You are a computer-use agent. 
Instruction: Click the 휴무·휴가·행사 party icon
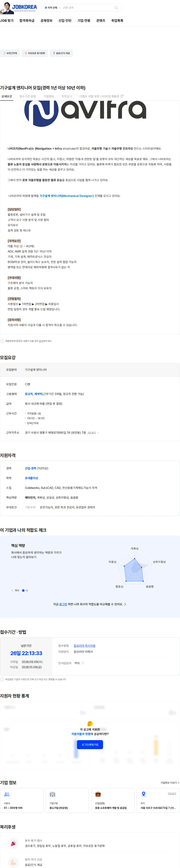[13, 843]
